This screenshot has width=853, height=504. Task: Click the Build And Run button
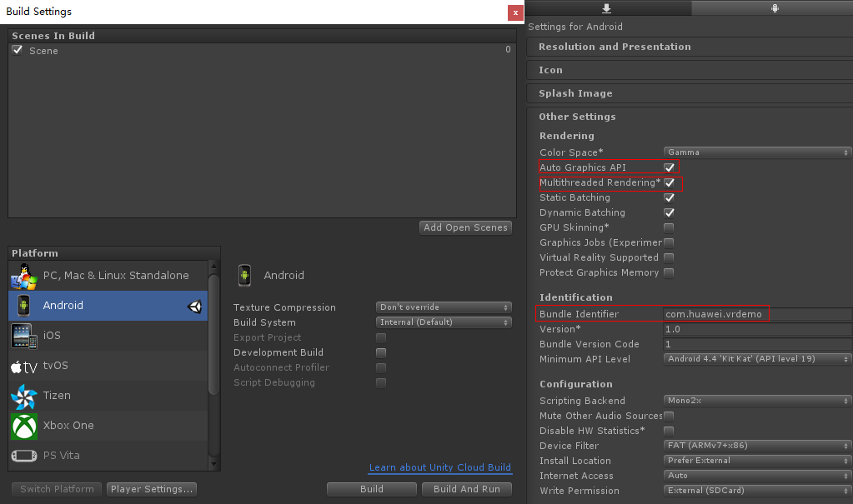(466, 489)
